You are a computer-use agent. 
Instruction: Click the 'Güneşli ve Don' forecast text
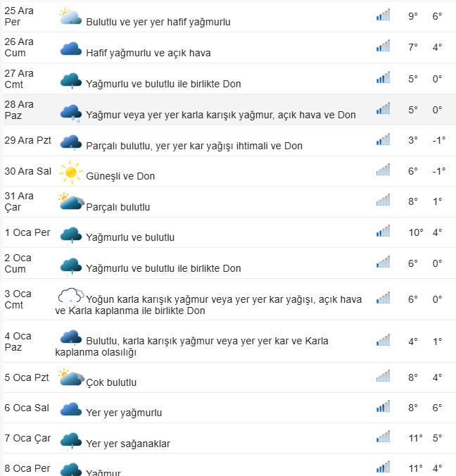coord(120,176)
